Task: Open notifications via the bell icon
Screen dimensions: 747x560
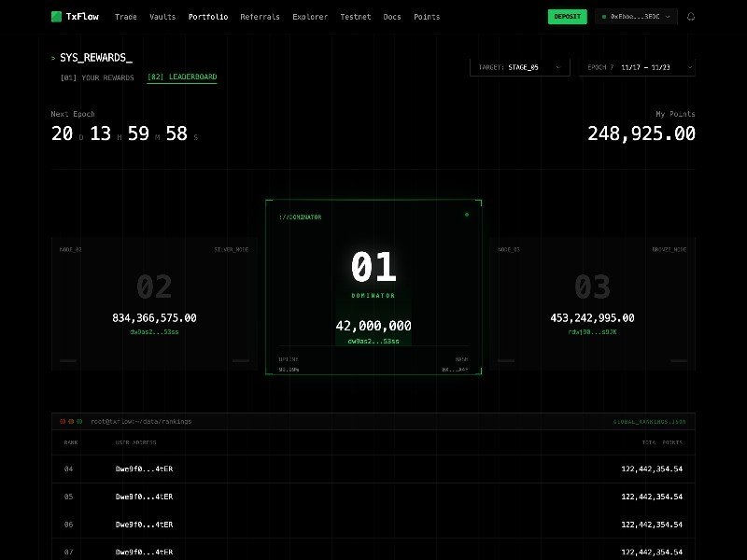Action: point(691,16)
